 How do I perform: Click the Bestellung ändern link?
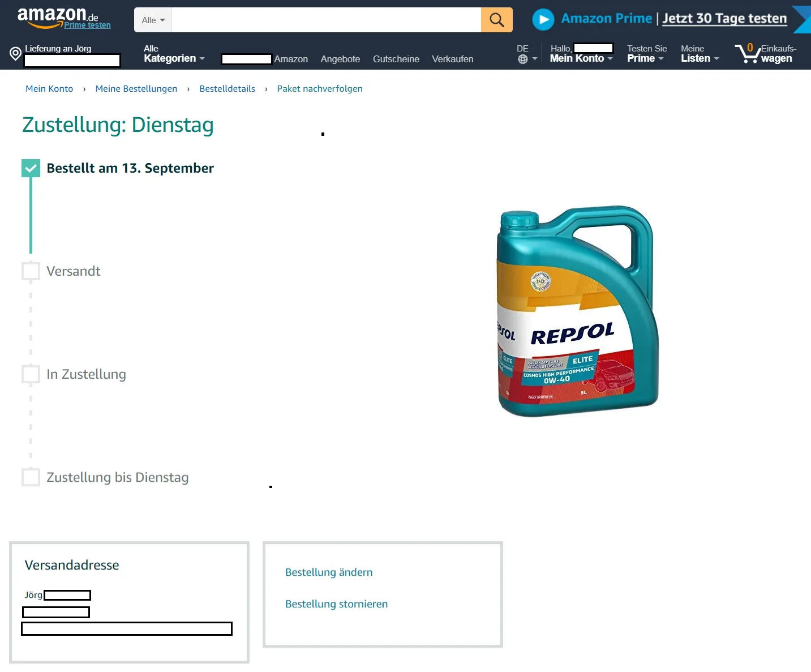(329, 572)
